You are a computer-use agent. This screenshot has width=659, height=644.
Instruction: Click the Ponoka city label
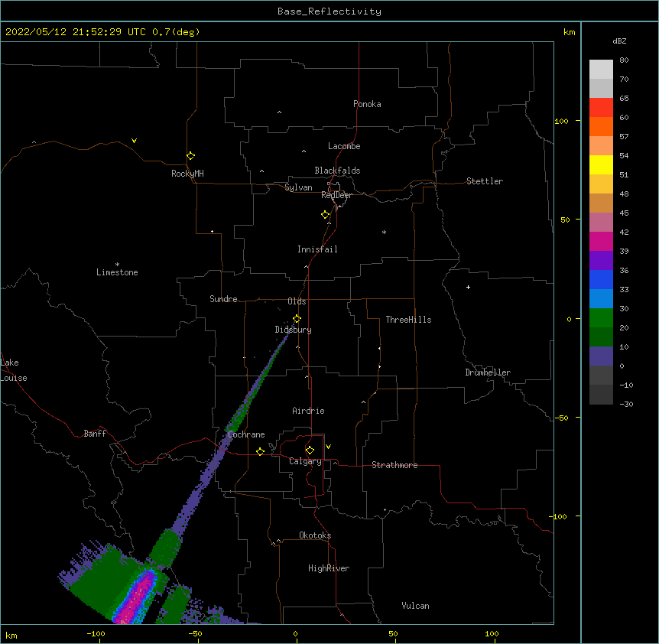[367, 104]
